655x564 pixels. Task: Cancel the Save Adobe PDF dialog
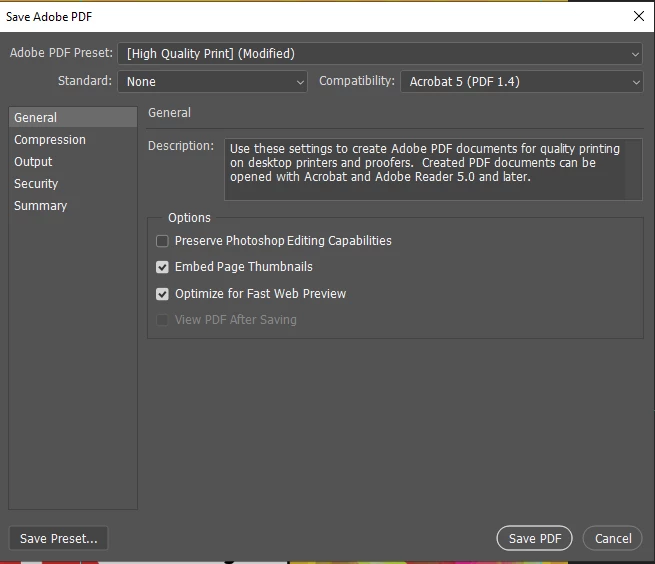pyautogui.click(x=612, y=538)
